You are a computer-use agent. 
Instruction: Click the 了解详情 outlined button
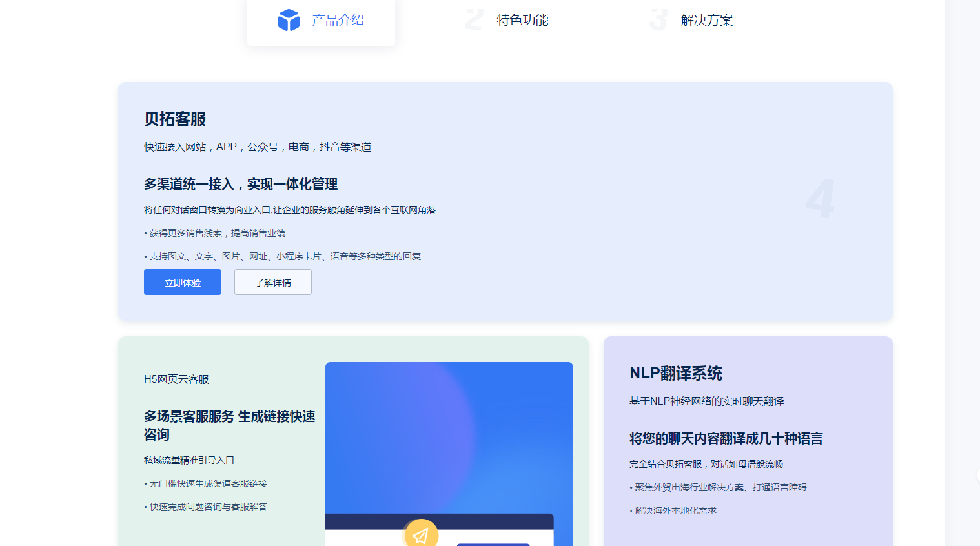tap(273, 282)
